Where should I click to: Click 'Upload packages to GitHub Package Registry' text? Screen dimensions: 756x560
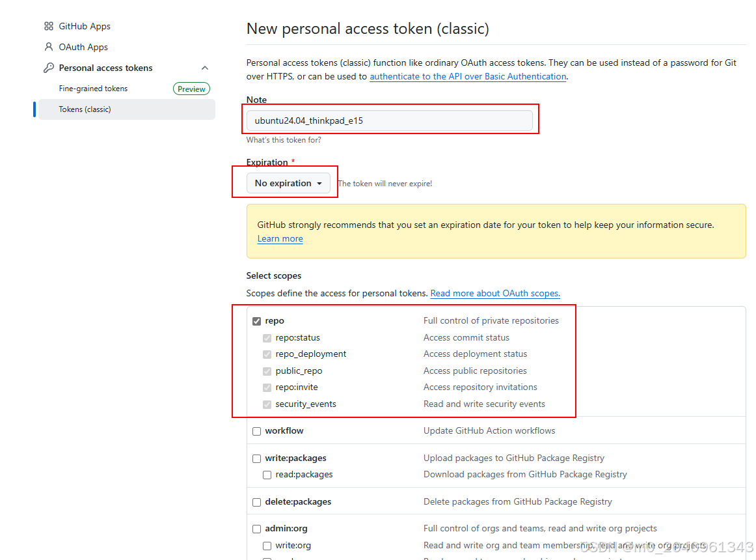pos(514,458)
